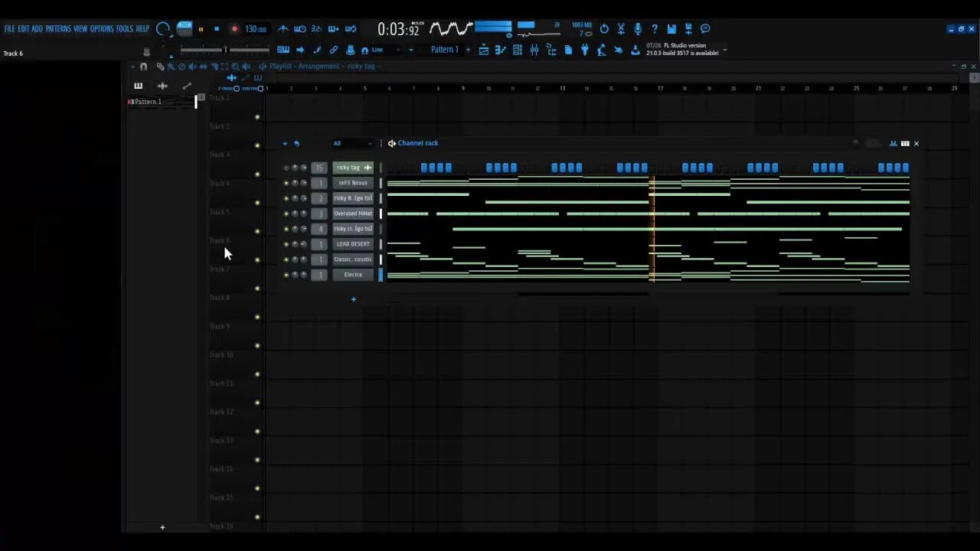Image resolution: width=980 pixels, height=551 pixels.
Task: Click FL Studio version update notice
Action: tap(683, 49)
